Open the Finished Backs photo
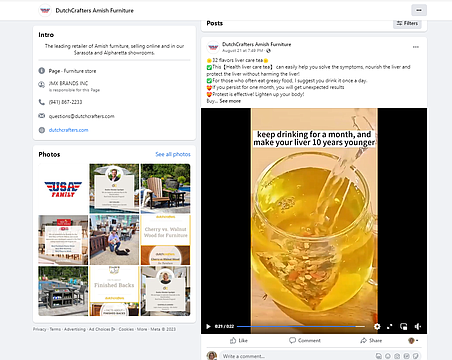The image size is (452, 360). (x=114, y=291)
